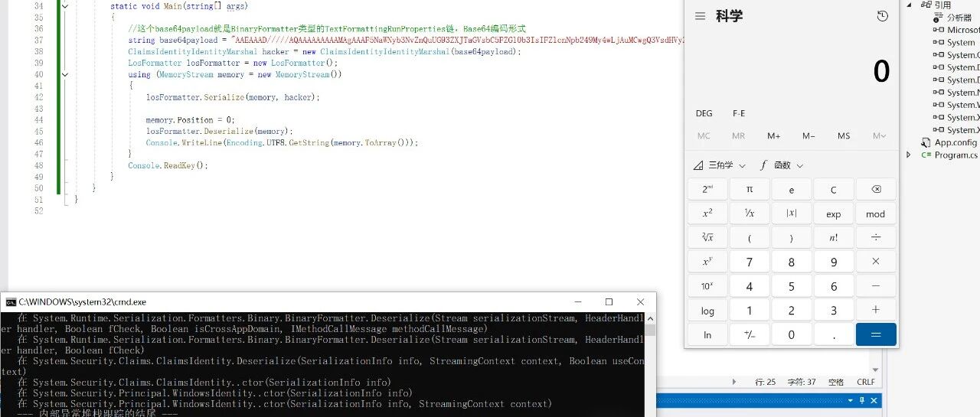Click the reciprocal 1/x key
Viewport: 980px width, 417px height.
coord(750,214)
